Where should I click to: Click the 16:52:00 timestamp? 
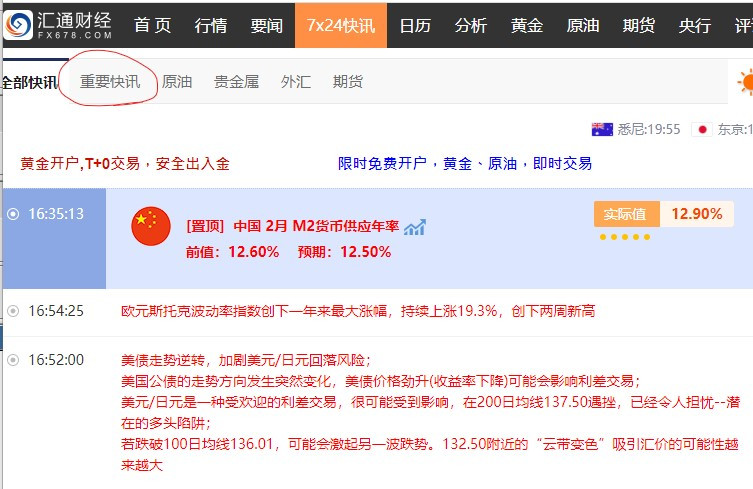56,359
